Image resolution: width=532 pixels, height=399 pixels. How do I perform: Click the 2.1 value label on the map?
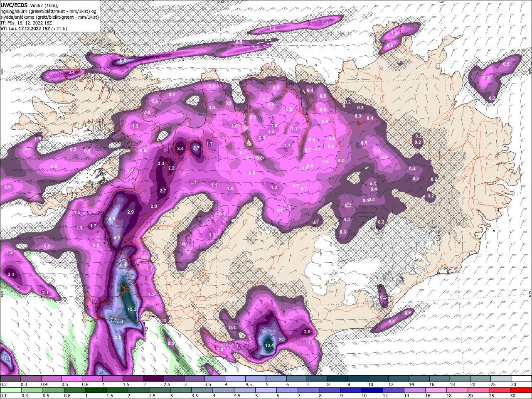pos(45,293)
